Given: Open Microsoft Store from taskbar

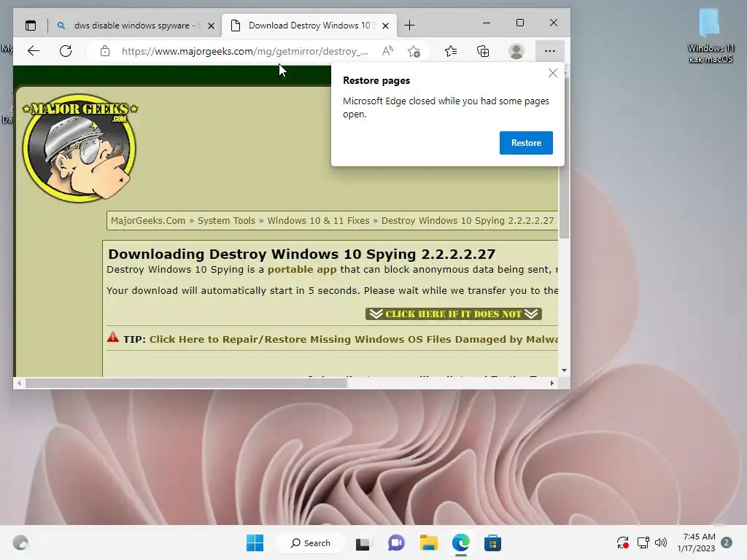Looking at the screenshot, I should pyautogui.click(x=492, y=542).
